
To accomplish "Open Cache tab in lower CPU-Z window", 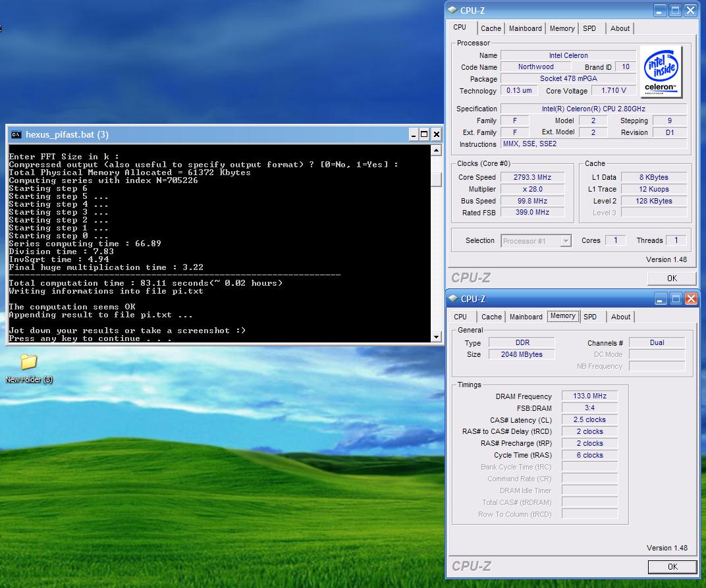I will (491, 317).
